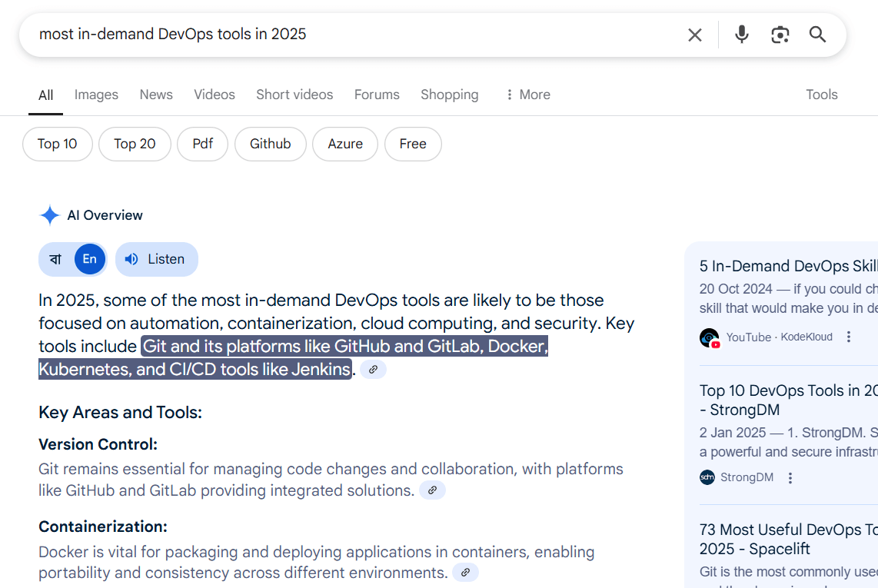Click the AI Overview sparkle icon
Viewport: 878px width, 588px height.
tap(49, 215)
